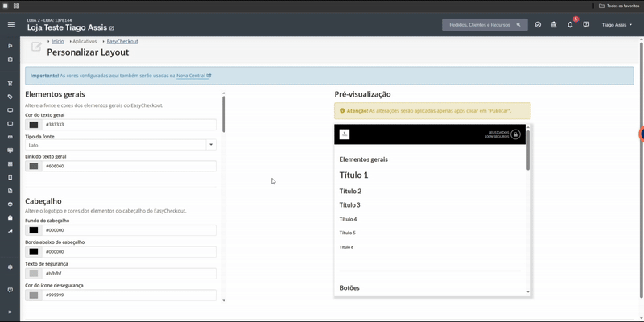
Task: Click the notifications bell icon
Action: tap(570, 25)
